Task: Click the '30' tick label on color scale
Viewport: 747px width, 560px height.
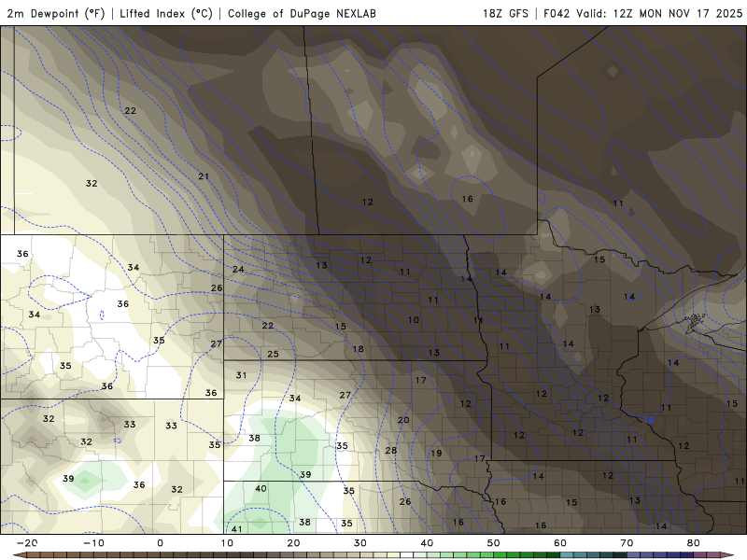Action: 360,543
